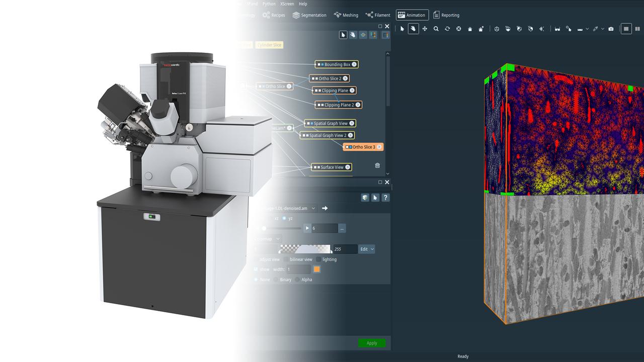Click the slice number field showing 6
The height and width of the screenshot is (362, 644).
tap(325, 228)
